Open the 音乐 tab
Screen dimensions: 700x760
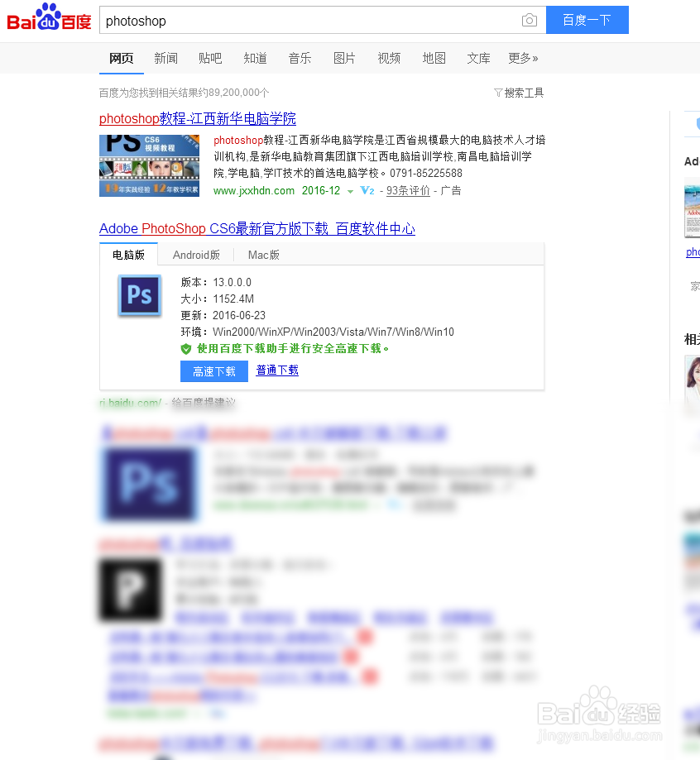300,59
